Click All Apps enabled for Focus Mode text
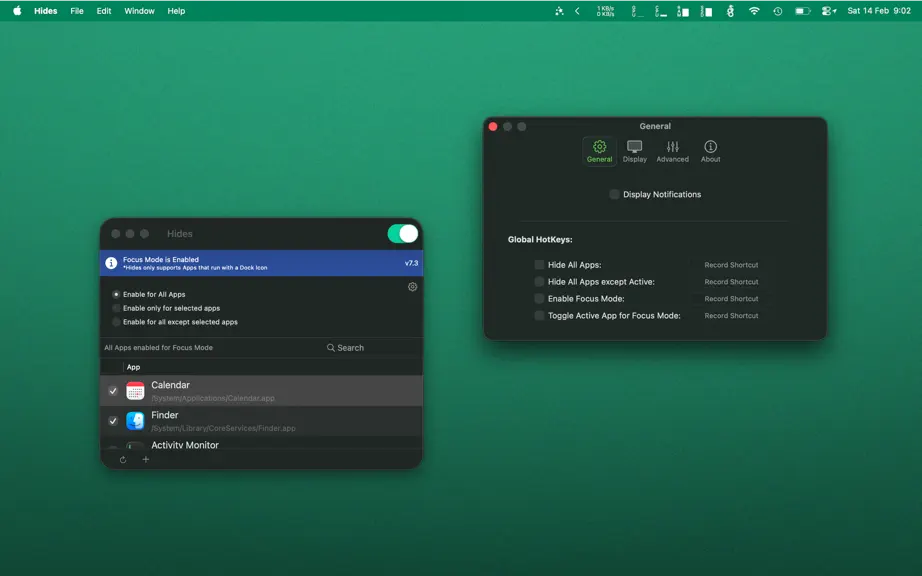The image size is (922, 576). click(159, 348)
